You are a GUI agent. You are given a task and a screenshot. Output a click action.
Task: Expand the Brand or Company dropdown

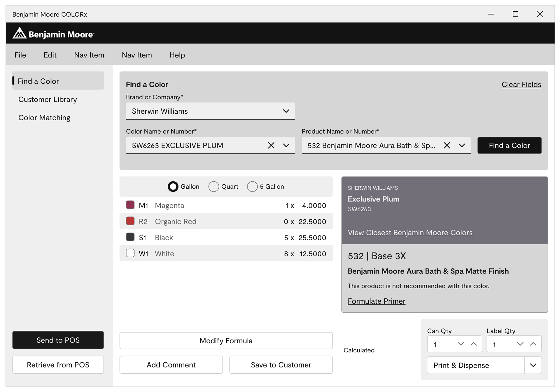coord(286,111)
